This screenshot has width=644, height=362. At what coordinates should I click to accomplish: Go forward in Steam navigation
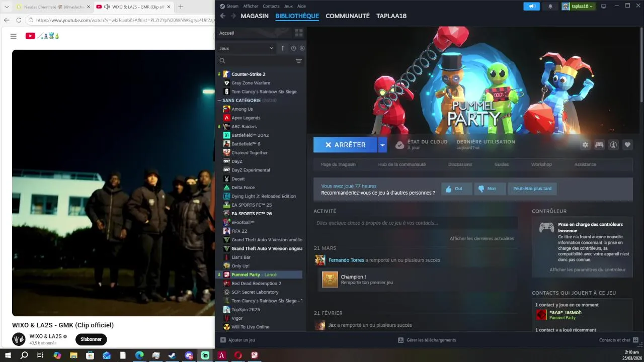tap(233, 16)
